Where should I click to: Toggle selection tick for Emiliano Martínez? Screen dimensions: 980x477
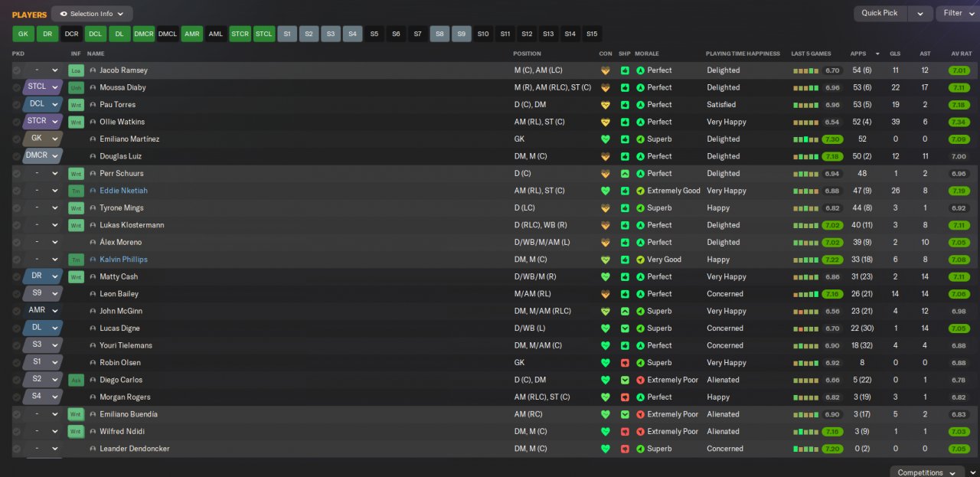[17, 139]
